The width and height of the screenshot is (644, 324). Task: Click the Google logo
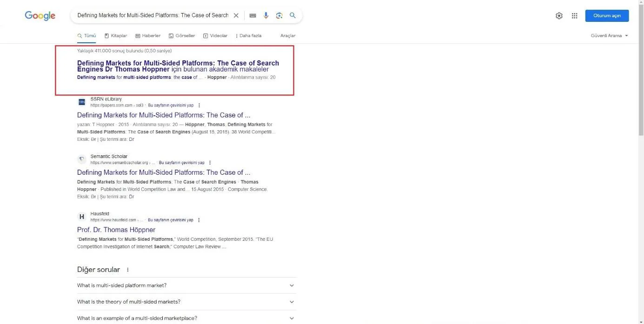(x=40, y=16)
